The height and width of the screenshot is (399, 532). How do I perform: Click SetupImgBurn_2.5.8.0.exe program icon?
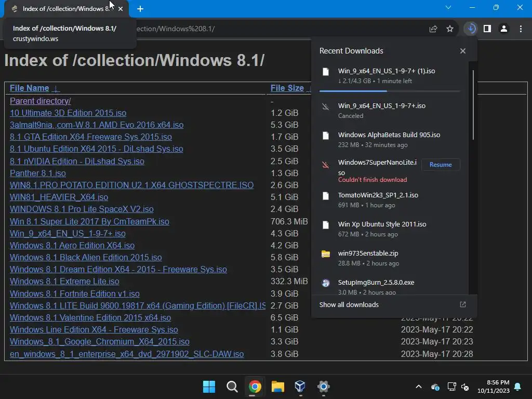click(x=326, y=283)
